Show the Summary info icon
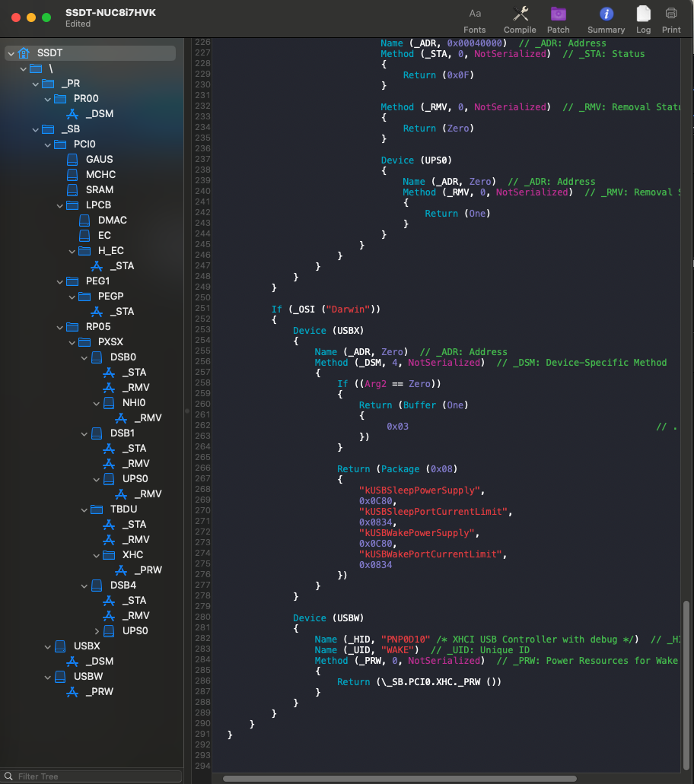 point(606,14)
